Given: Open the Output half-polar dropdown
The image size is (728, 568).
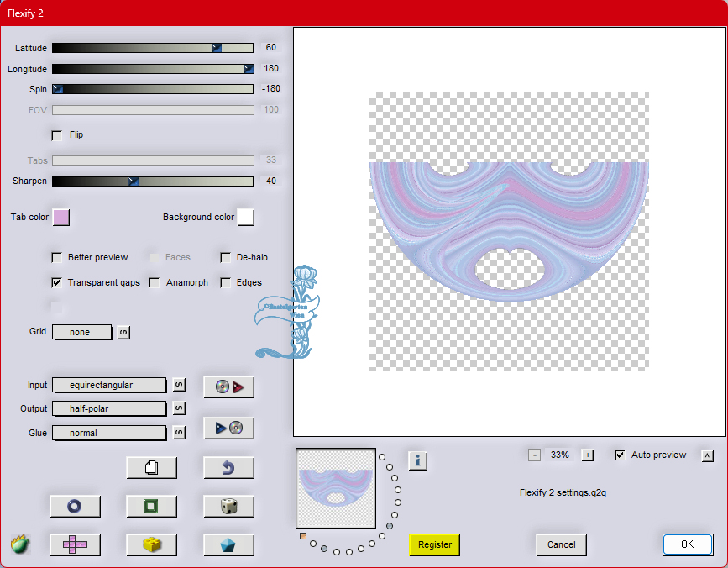Looking at the screenshot, I should click(x=109, y=408).
